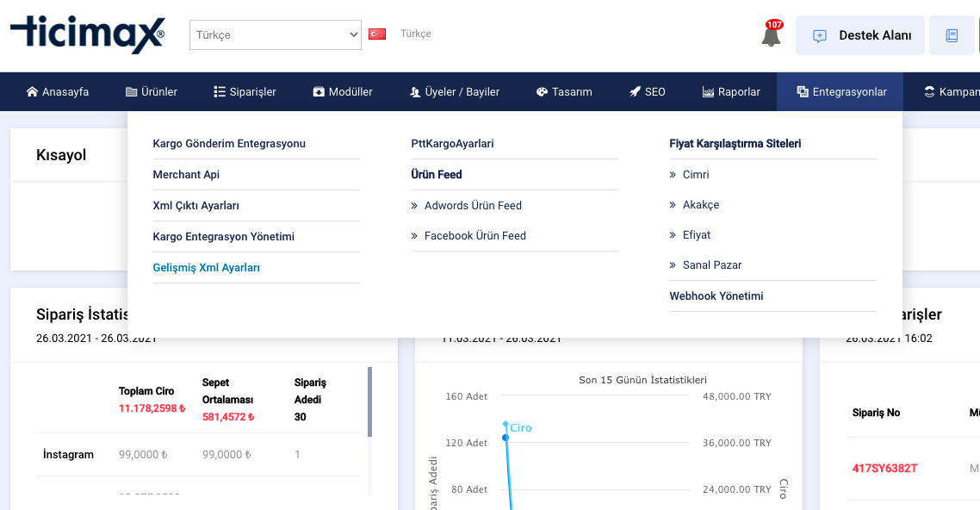Click the SEO rocket icon
The width and height of the screenshot is (980, 510).
coord(635,92)
